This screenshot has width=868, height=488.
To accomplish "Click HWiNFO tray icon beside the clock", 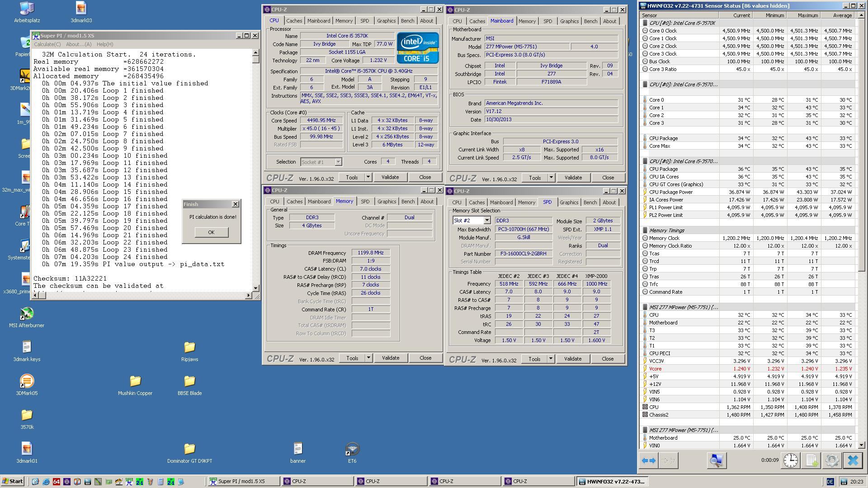I will pos(844,482).
